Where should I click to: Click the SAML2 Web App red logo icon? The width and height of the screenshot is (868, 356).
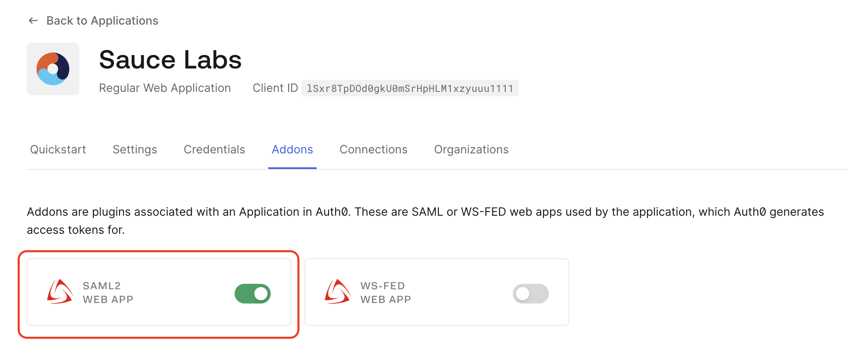coord(60,292)
